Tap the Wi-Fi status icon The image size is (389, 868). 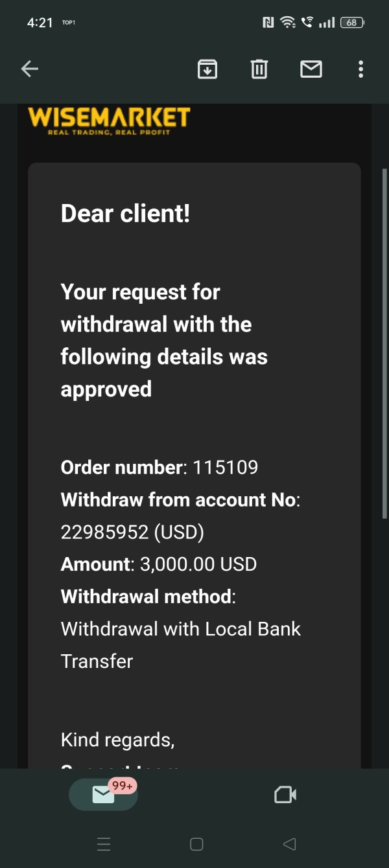(x=287, y=23)
